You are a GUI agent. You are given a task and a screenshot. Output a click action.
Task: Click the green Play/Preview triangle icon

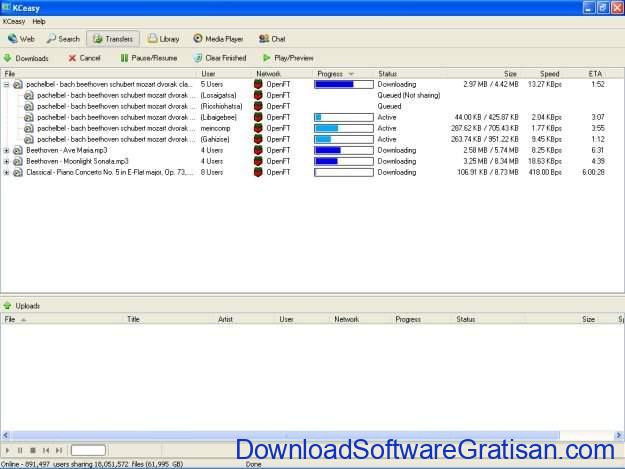[267, 58]
